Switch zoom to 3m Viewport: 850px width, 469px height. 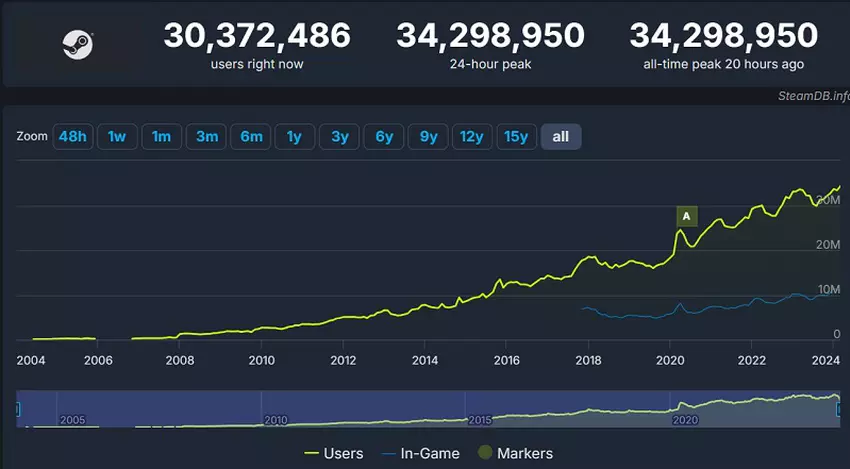(206, 137)
